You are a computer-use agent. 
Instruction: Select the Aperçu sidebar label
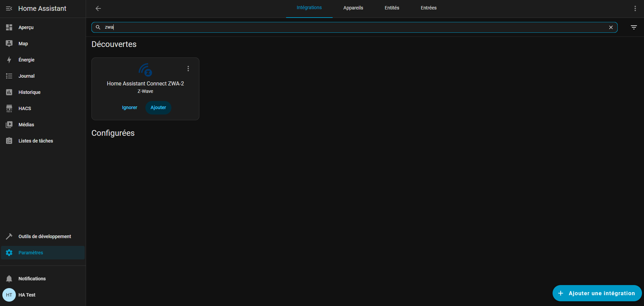click(26, 27)
